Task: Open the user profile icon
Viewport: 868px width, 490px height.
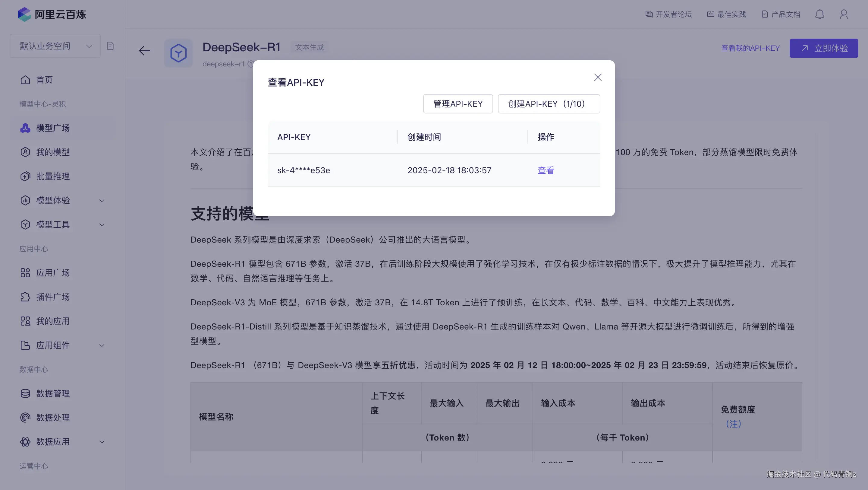Action: click(844, 14)
